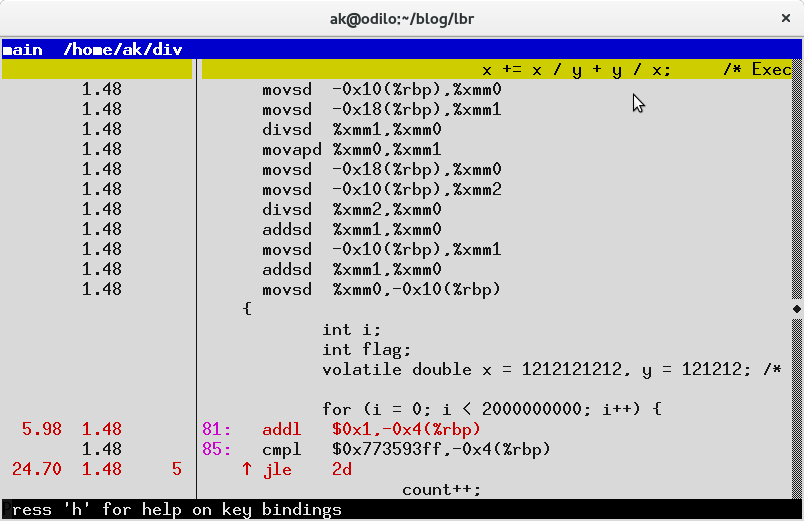The image size is (804, 521).
Task: Select the 'divsd %xmm2,%xmm0' line
Action: click(x=352, y=209)
